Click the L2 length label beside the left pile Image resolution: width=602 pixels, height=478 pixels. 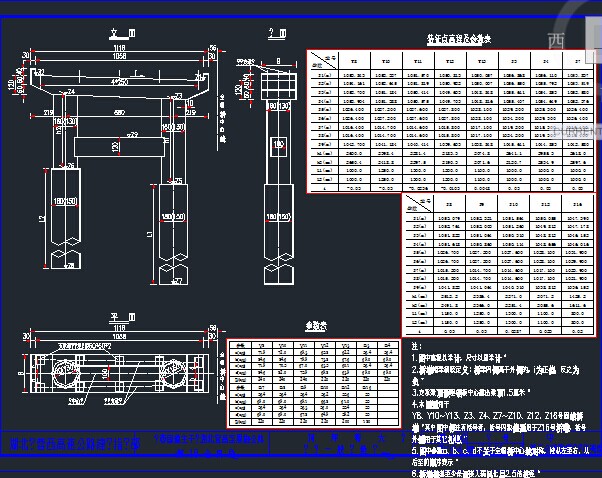point(42,218)
